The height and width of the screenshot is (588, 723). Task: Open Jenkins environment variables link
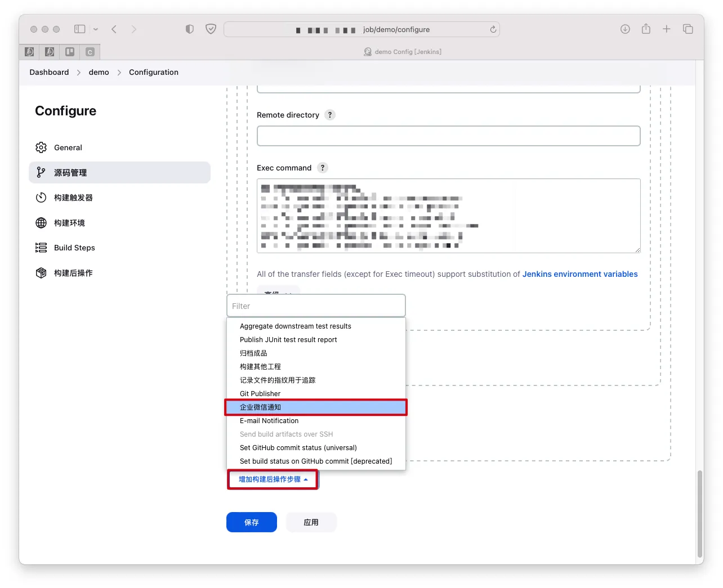tap(579, 274)
